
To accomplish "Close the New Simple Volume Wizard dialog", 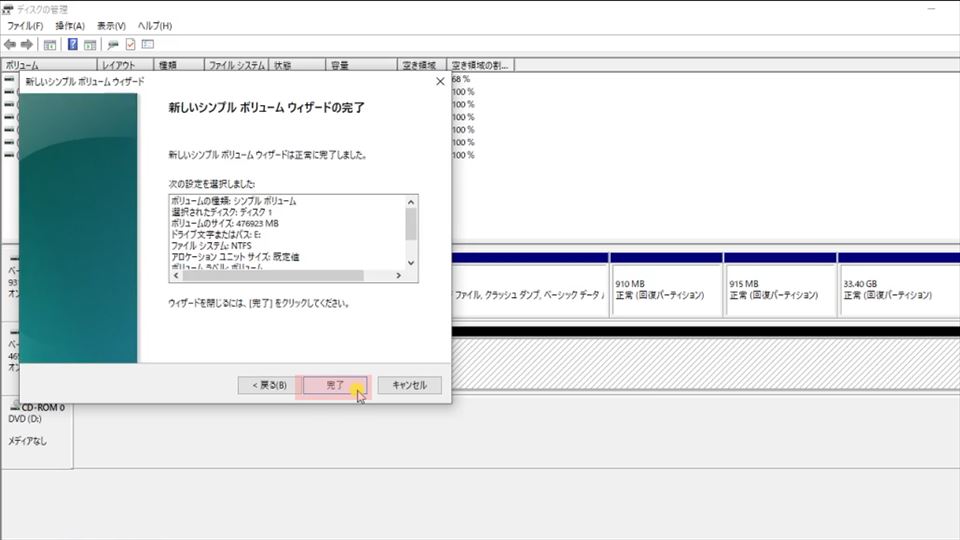I will [440, 81].
